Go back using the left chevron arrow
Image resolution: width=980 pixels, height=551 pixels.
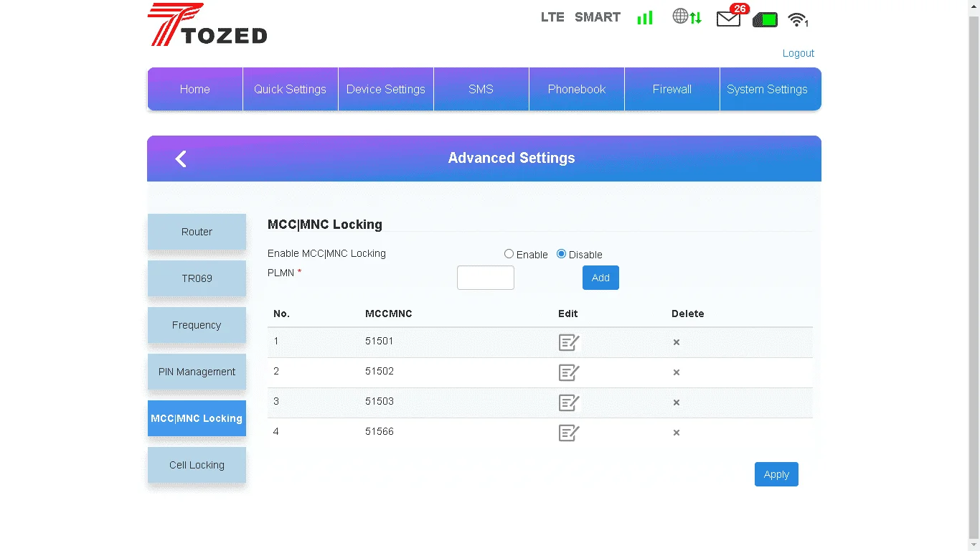181,159
